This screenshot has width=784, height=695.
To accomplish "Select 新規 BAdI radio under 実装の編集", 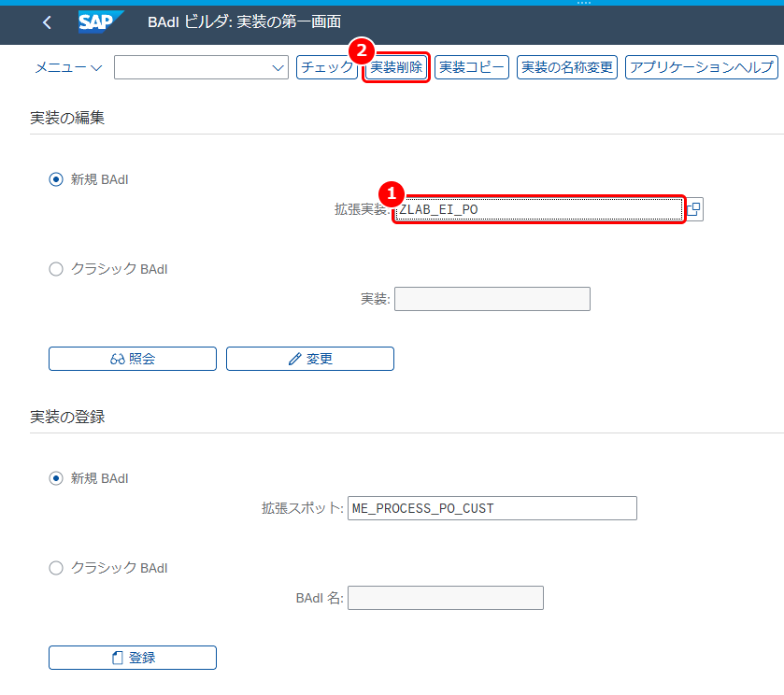I will [56, 179].
